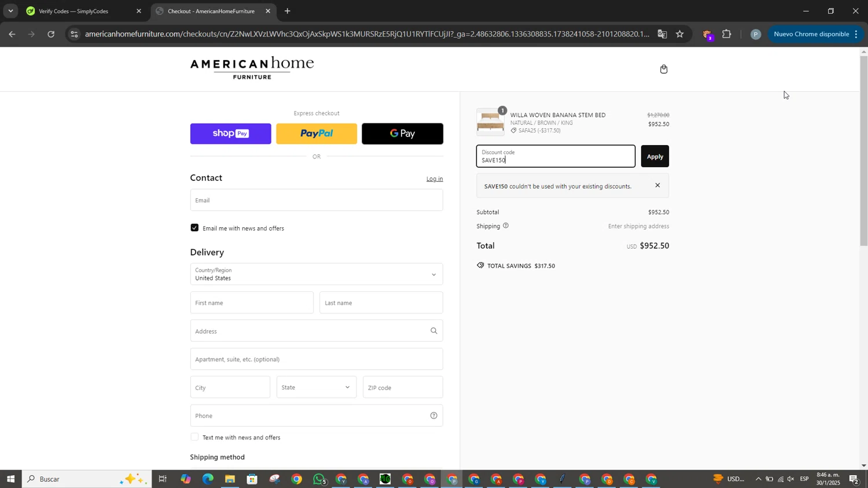Screen dimensions: 868x488
Task: Click the address search magnifier icon
Action: [x=433, y=331]
